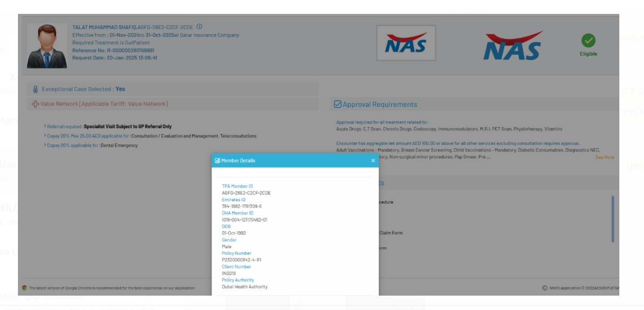Click the green Eligible checkmark icon
The width and height of the screenshot is (644, 310).
coord(588,40)
